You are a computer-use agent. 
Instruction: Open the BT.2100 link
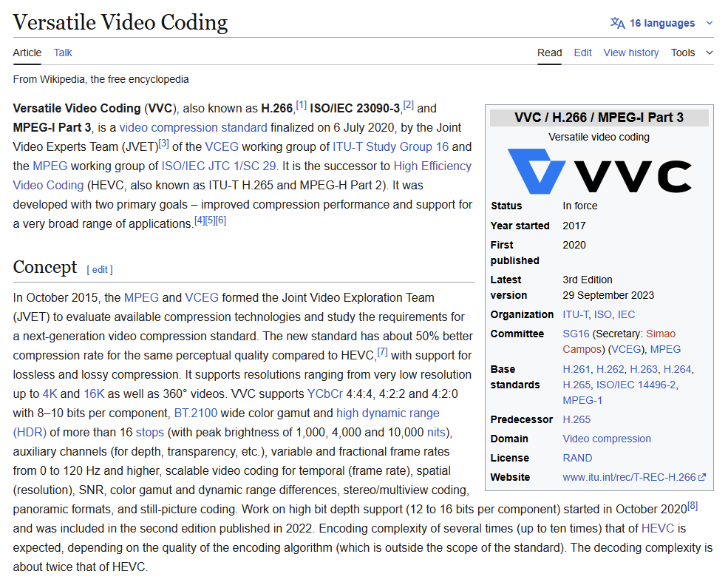pos(195,413)
